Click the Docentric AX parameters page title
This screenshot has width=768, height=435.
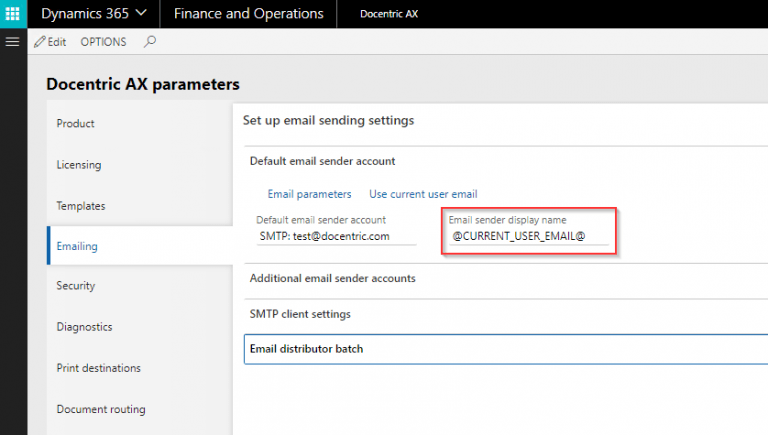[x=143, y=84]
